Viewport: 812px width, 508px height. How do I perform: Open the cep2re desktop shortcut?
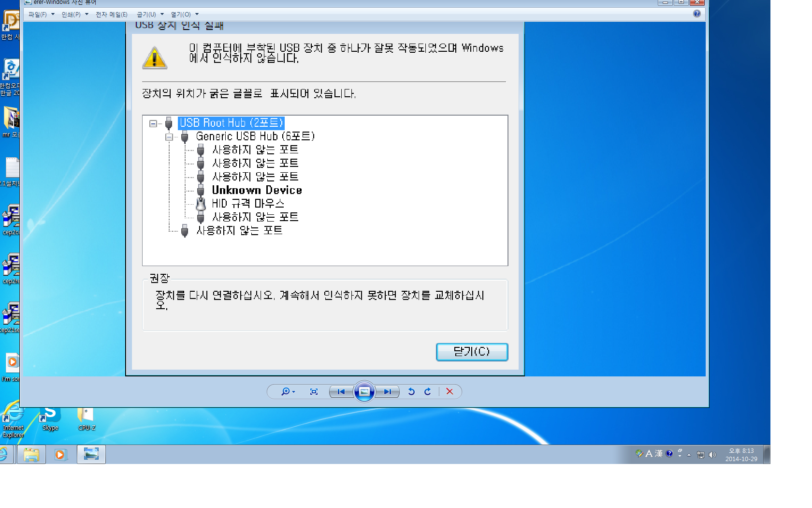click(11, 269)
